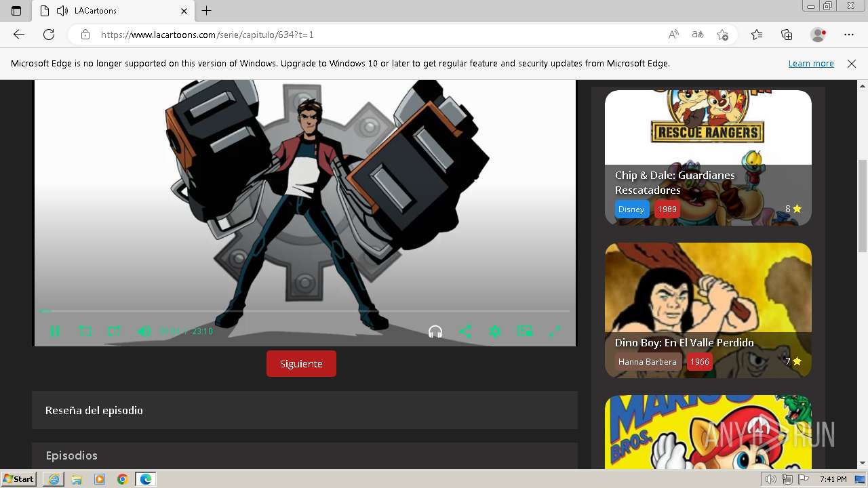The width and height of the screenshot is (868, 488).
Task: Close the LACartoons tab
Action: click(x=184, y=11)
